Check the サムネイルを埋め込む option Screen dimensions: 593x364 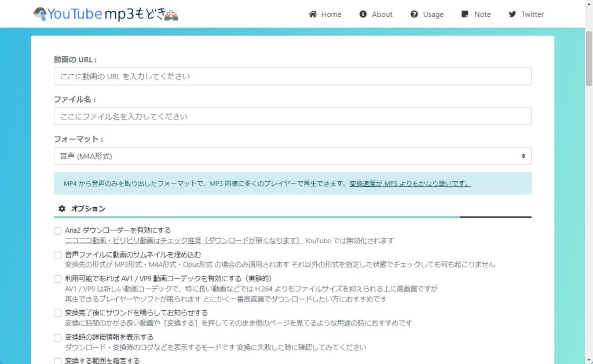(x=58, y=255)
